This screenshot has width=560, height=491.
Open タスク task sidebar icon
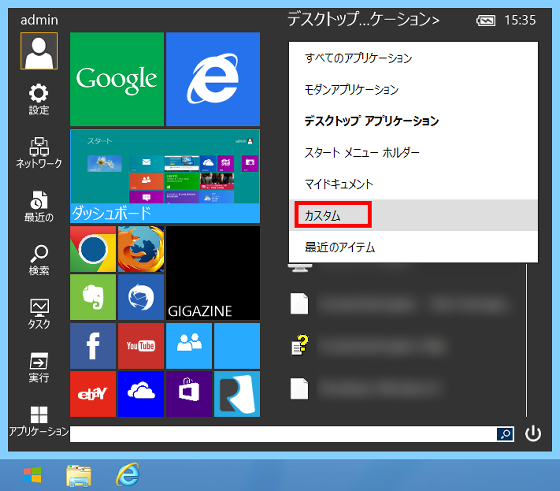[39, 314]
